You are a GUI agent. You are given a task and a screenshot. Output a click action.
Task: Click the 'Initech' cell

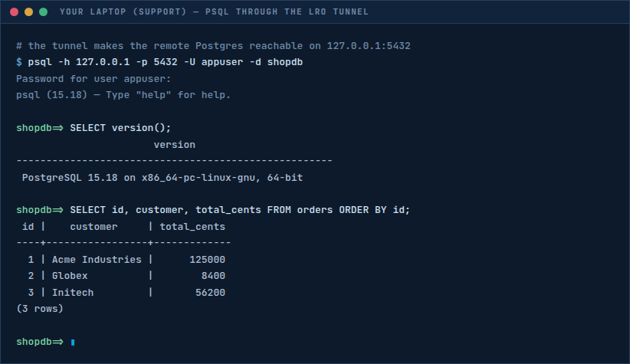(73, 293)
